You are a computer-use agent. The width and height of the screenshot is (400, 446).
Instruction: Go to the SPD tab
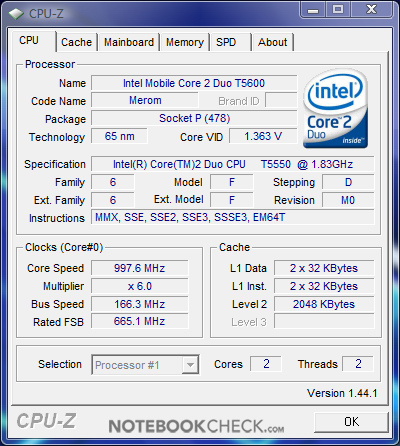(x=230, y=42)
